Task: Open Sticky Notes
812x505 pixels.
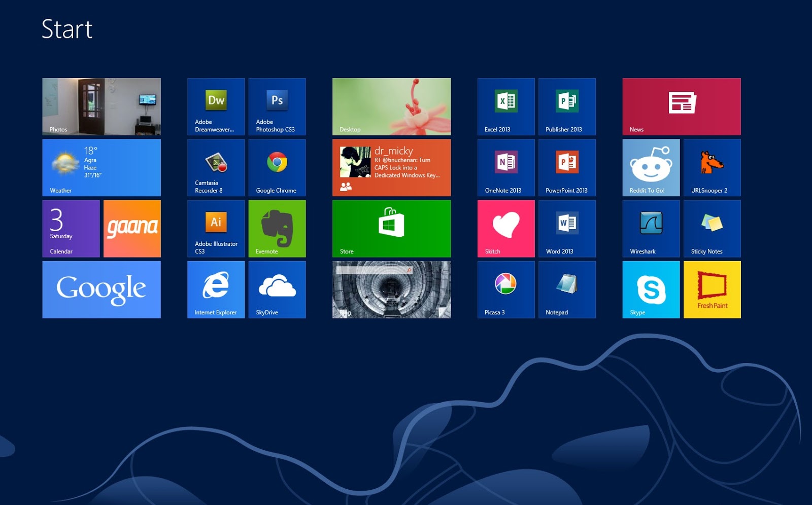Action: [x=712, y=229]
